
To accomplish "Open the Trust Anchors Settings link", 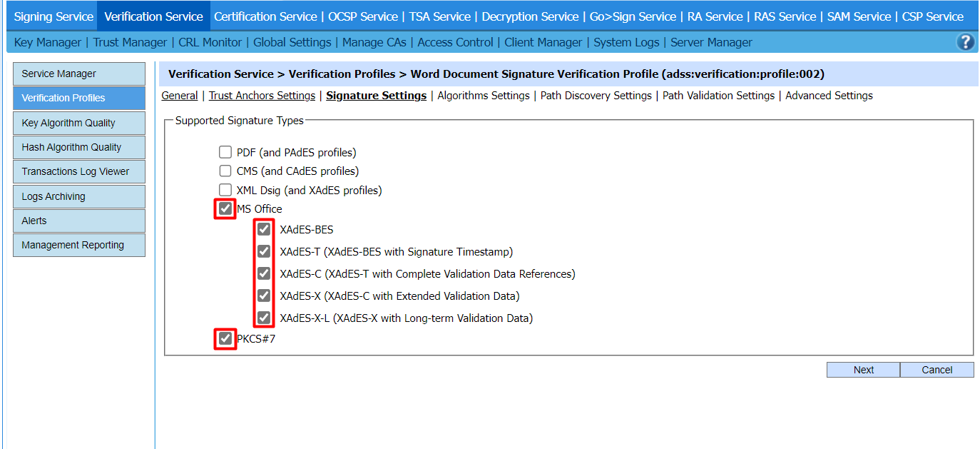I will point(262,96).
